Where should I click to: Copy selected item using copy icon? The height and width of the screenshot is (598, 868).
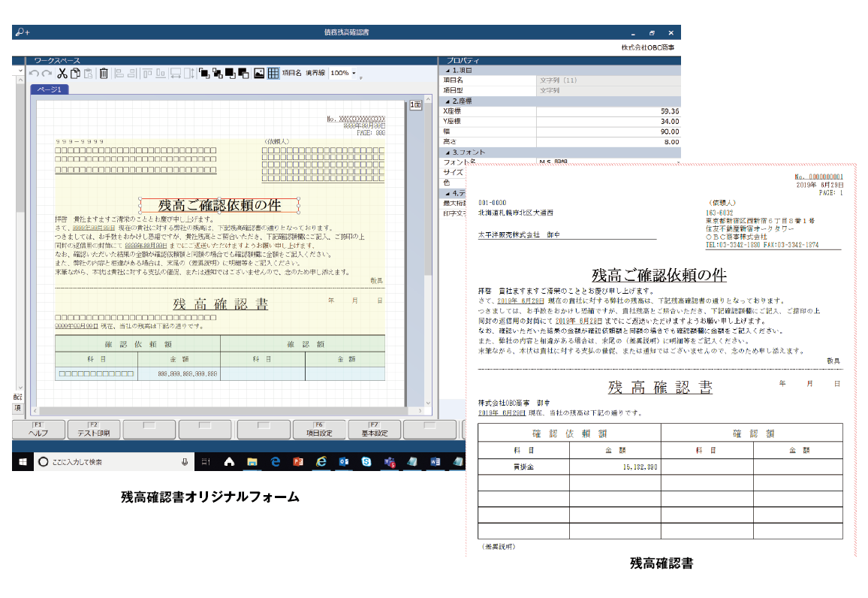(x=75, y=73)
